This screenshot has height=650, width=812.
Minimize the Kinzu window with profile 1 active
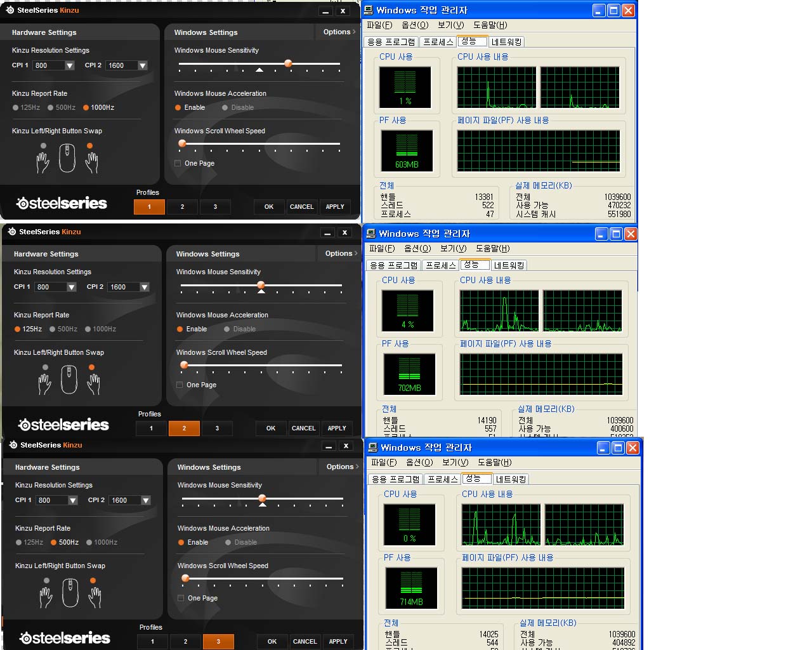point(325,11)
